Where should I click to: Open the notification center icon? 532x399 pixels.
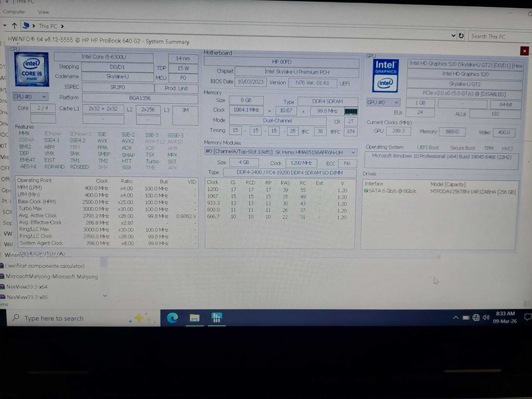click(x=527, y=317)
